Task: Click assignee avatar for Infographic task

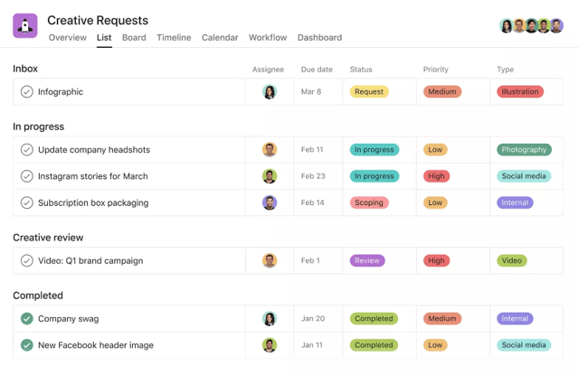Action: click(x=270, y=91)
